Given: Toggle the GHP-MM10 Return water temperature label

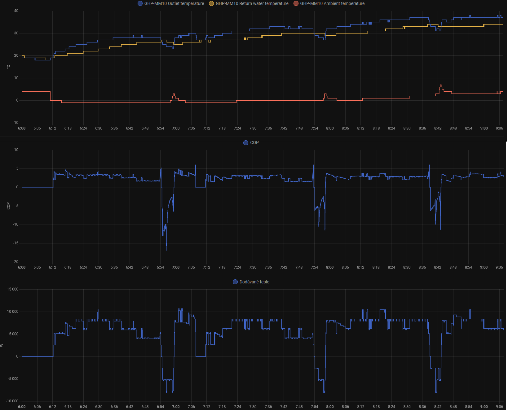Looking at the screenshot, I should (x=252, y=3).
